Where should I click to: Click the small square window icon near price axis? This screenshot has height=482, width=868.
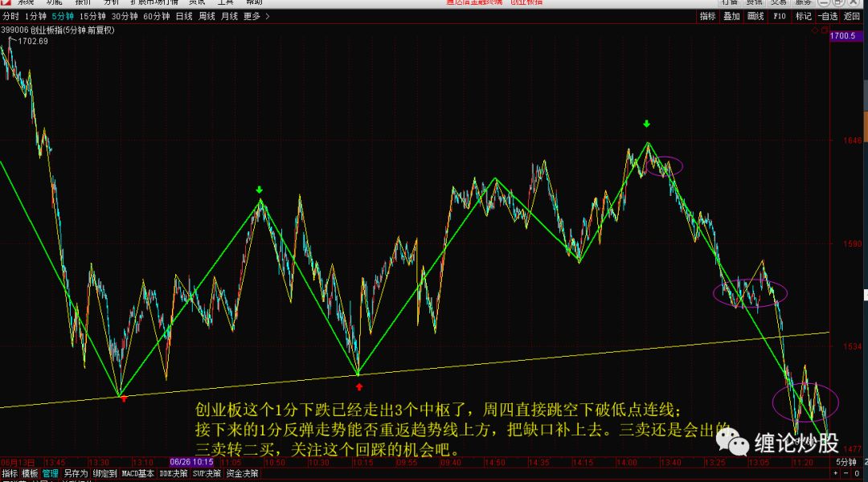[825, 31]
